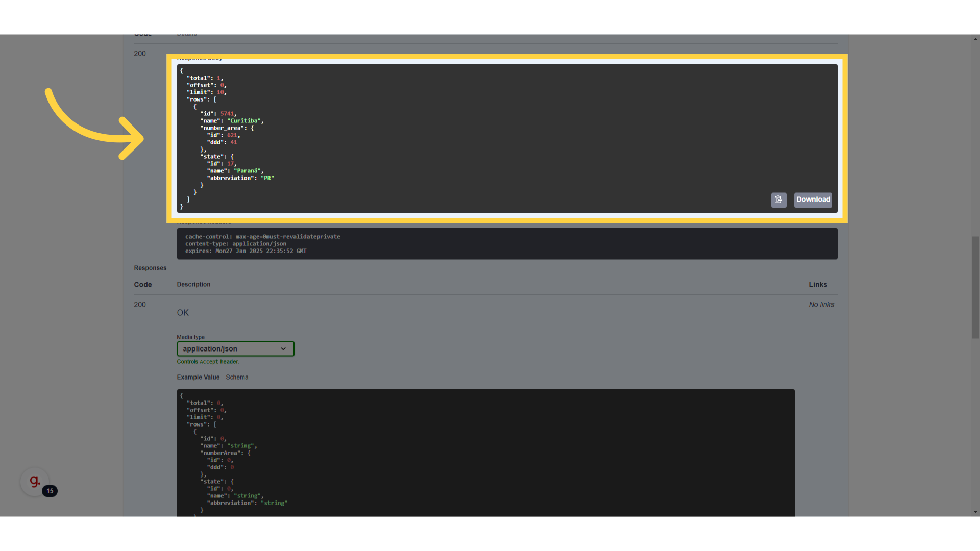Select the "abbreviation": "PR" line
This screenshot has width=980, height=551.
tap(240, 178)
